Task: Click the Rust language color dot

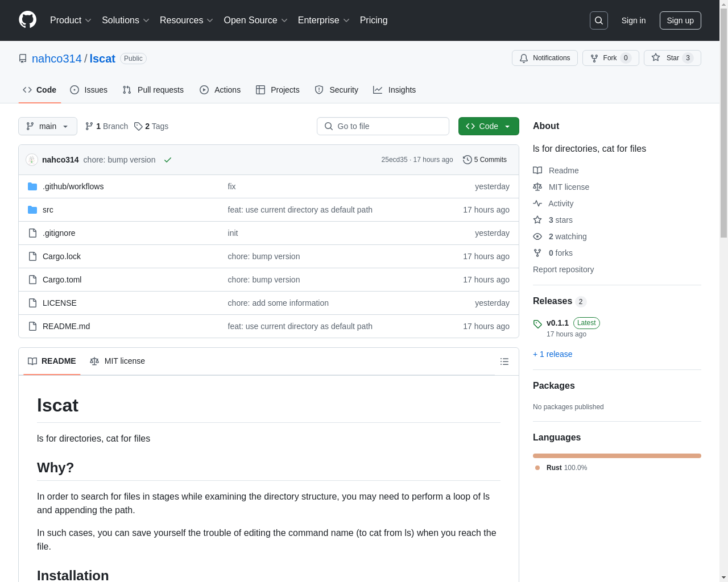Action: click(x=537, y=468)
